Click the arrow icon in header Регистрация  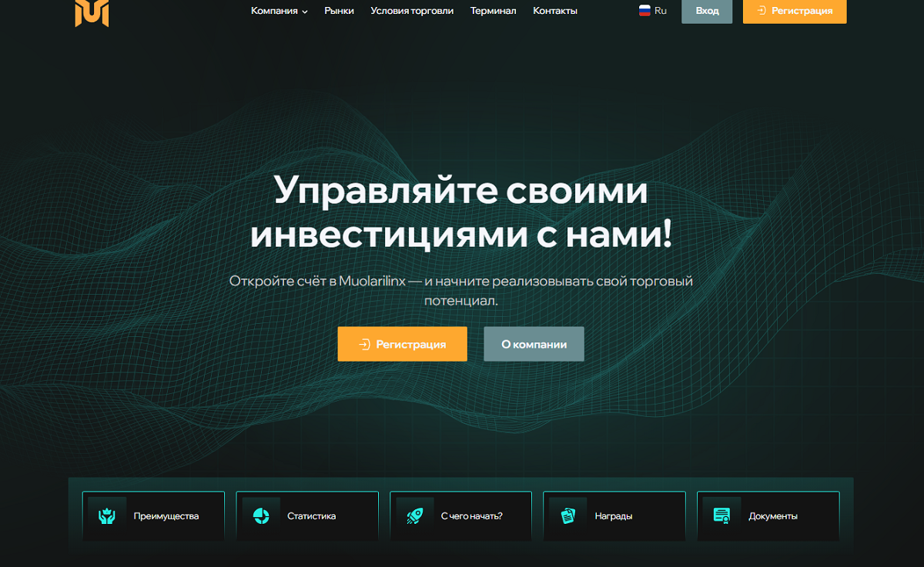[x=762, y=11]
